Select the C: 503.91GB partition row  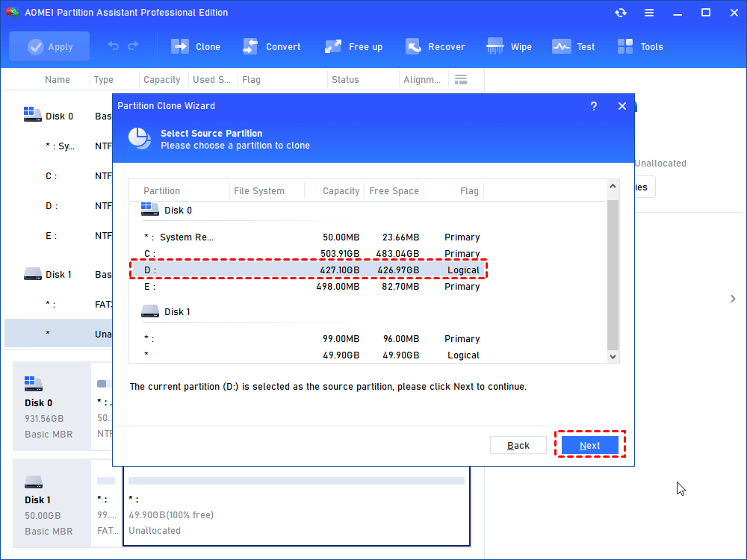click(309, 253)
